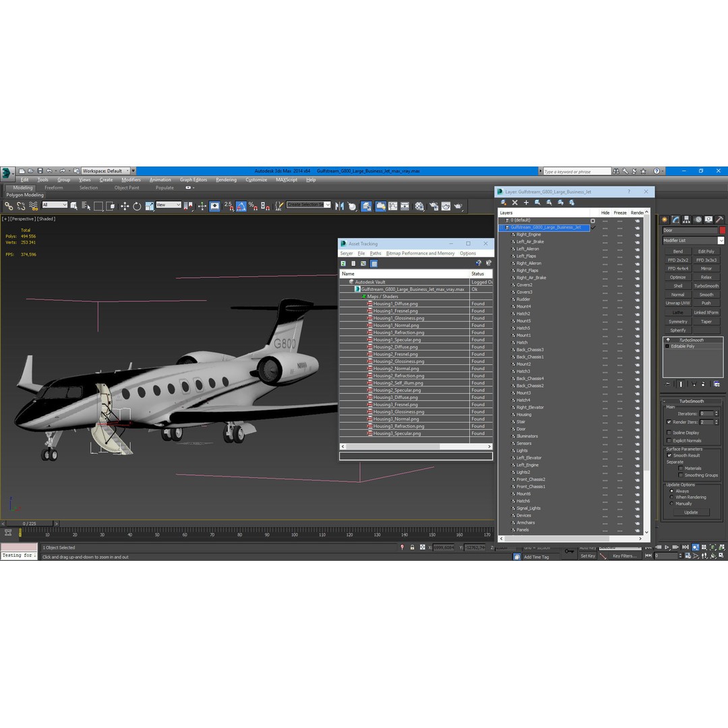728x728 pixels.
Task: Enable the Separate by Materials checkbox
Action: point(681,468)
